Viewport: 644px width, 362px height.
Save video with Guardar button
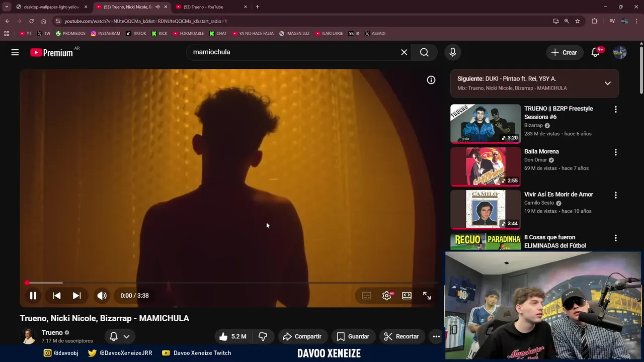pyautogui.click(x=353, y=336)
